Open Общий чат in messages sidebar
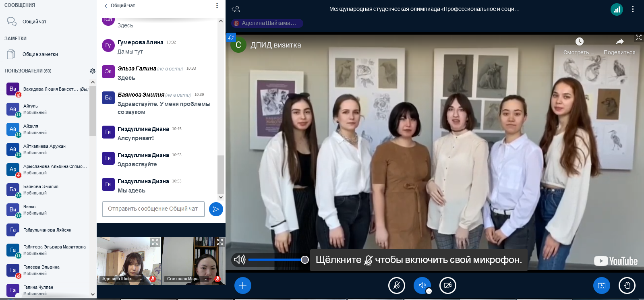644x300 pixels. pos(34,22)
